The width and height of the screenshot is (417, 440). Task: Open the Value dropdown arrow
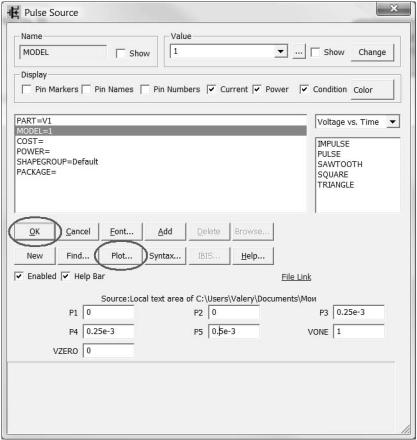click(281, 51)
